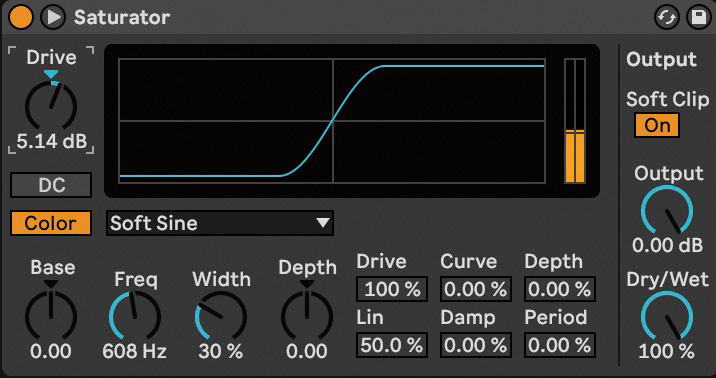This screenshot has width=716, height=378.
Task: Click the Freq knob
Action: coord(135,316)
